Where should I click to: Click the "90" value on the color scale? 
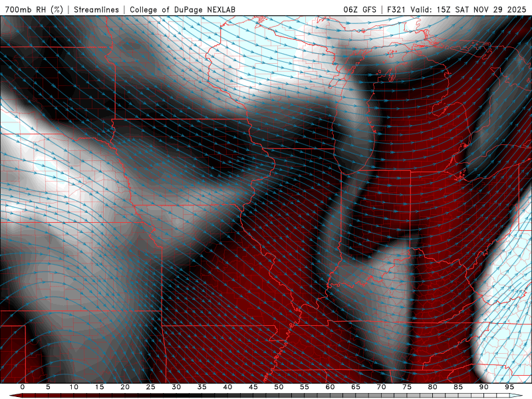(483, 387)
